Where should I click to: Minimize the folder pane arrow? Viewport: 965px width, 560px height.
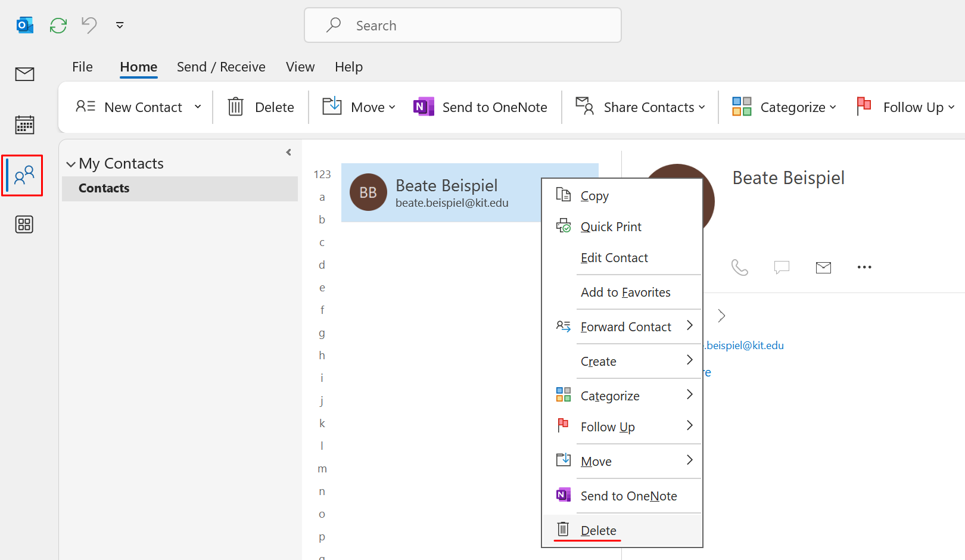tap(289, 153)
